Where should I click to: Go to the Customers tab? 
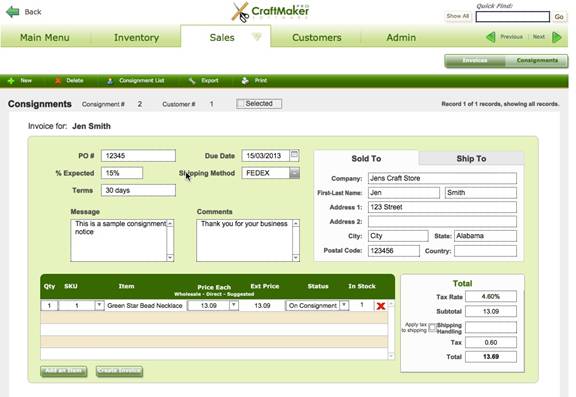(317, 37)
